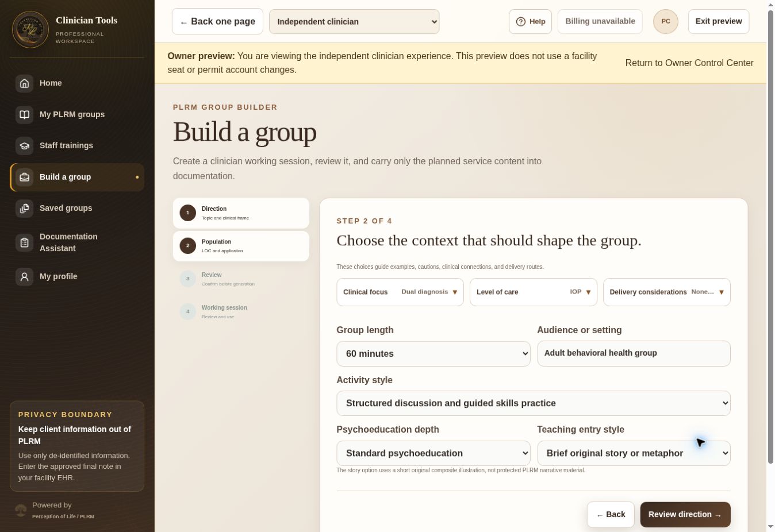Open My profile page
Image resolution: width=775 pixels, height=532 pixels.
coord(77,276)
